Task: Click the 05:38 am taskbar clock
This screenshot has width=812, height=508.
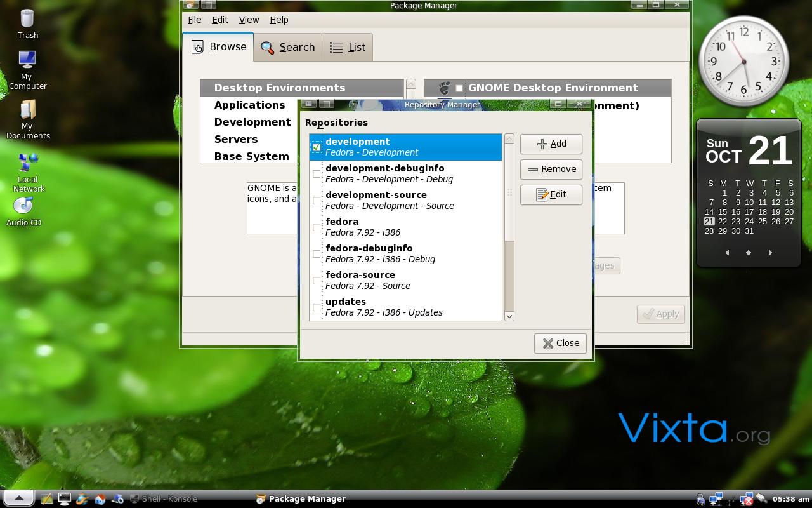Action: (791, 499)
